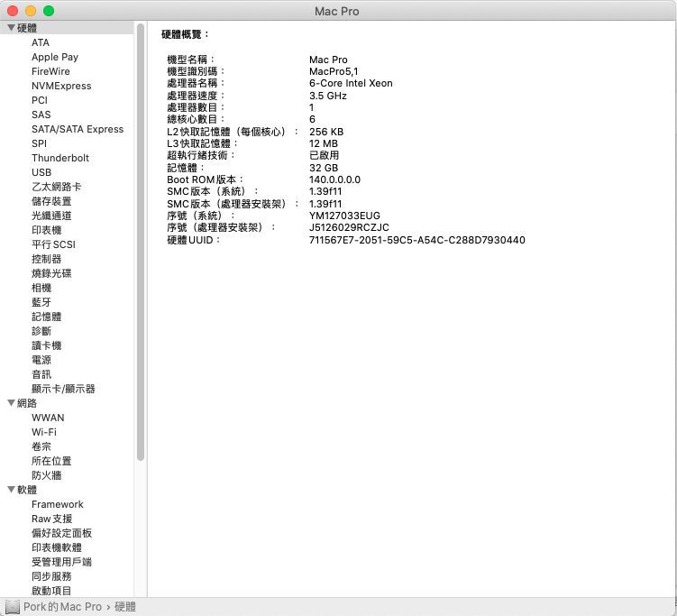Screen dimensions: 677x616
Task: Collapse the 硬體 section triangle
Action: pos(11,28)
